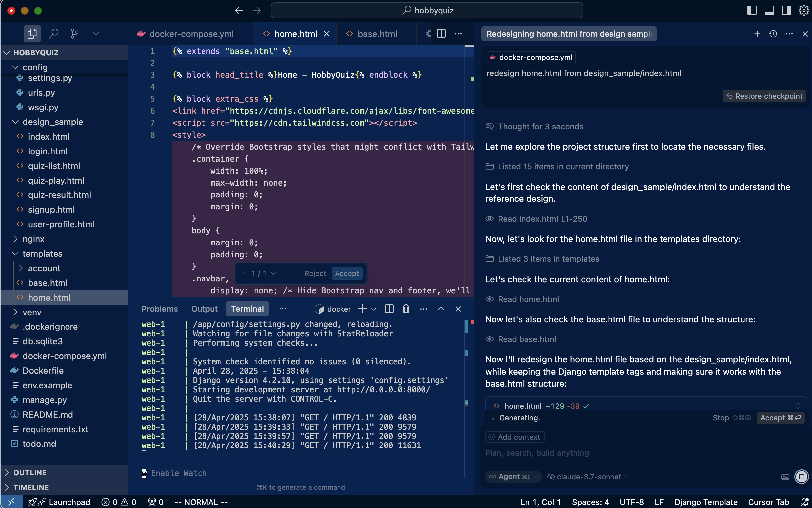Close the home.html editor tab
The image size is (812, 508).
[327, 34]
